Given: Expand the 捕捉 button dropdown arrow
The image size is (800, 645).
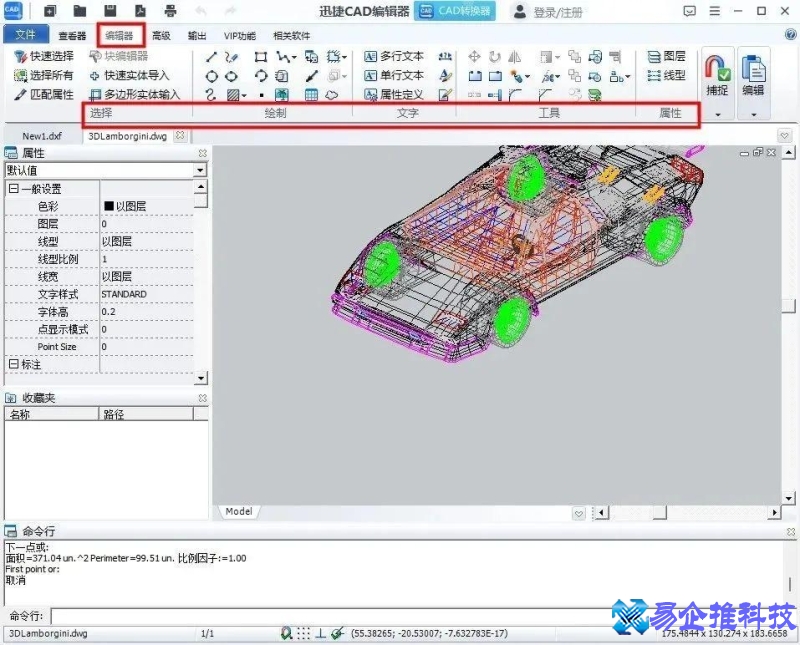Looking at the screenshot, I should 718,114.
